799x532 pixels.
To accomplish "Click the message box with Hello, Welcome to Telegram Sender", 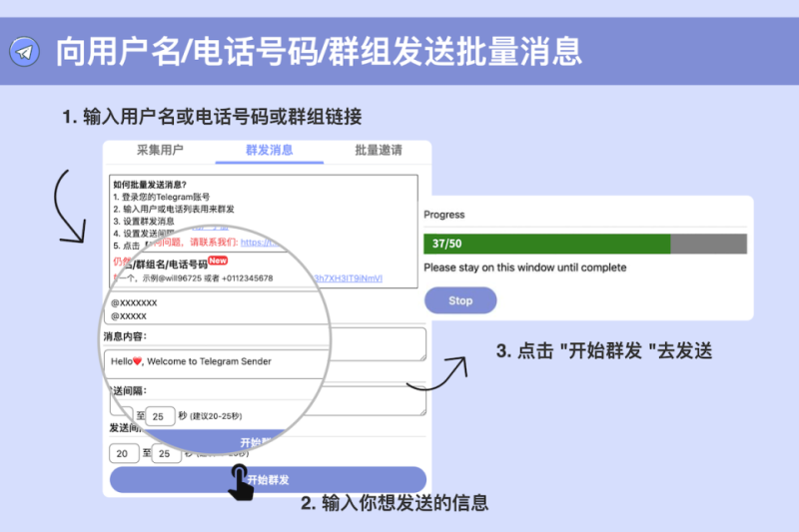I will click(216, 362).
